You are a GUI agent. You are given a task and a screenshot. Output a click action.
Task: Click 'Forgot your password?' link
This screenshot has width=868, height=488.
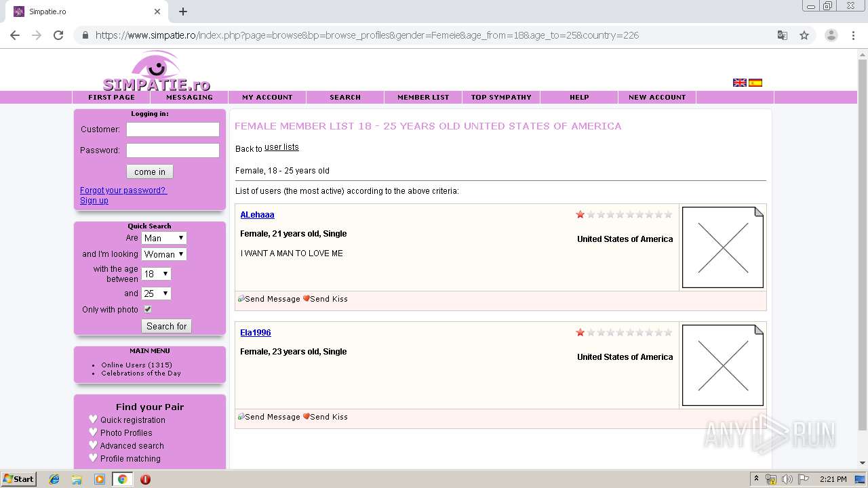pos(123,190)
